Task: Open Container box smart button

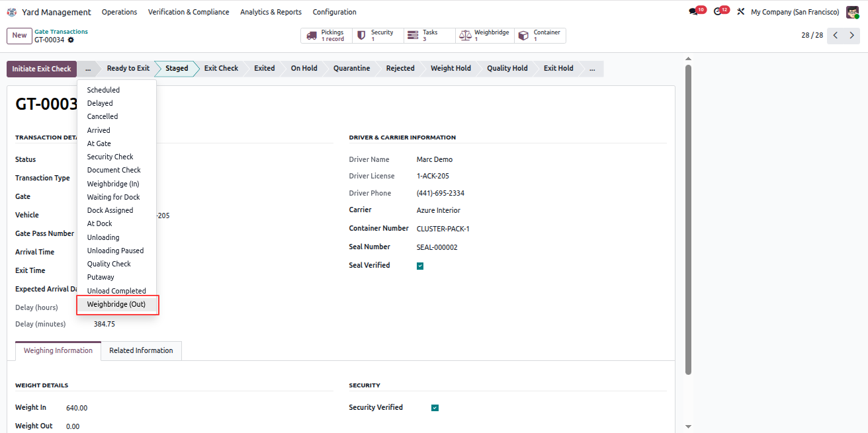Action: 540,36
